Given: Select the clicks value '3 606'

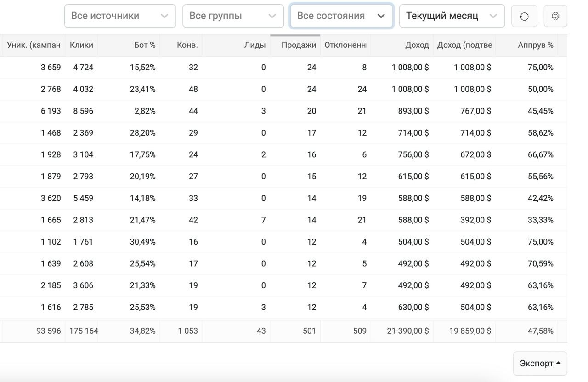Looking at the screenshot, I should pyautogui.click(x=83, y=285).
